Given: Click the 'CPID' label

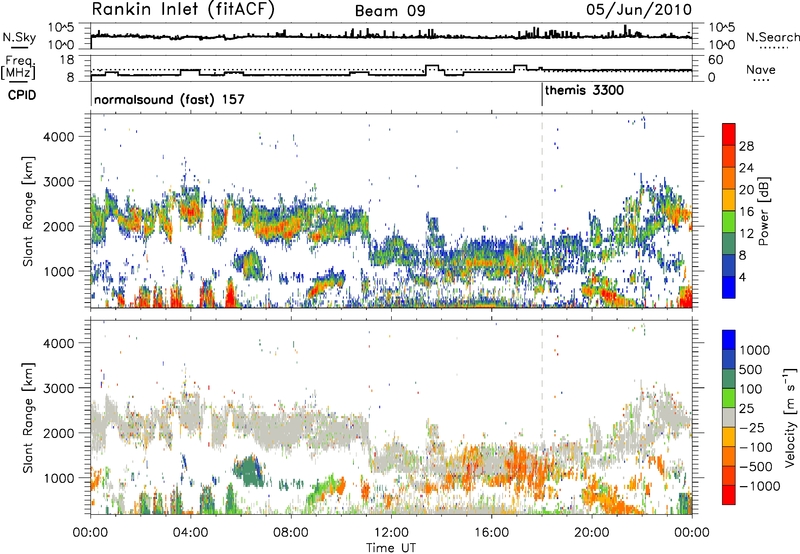Looking at the screenshot, I should coord(22,95).
